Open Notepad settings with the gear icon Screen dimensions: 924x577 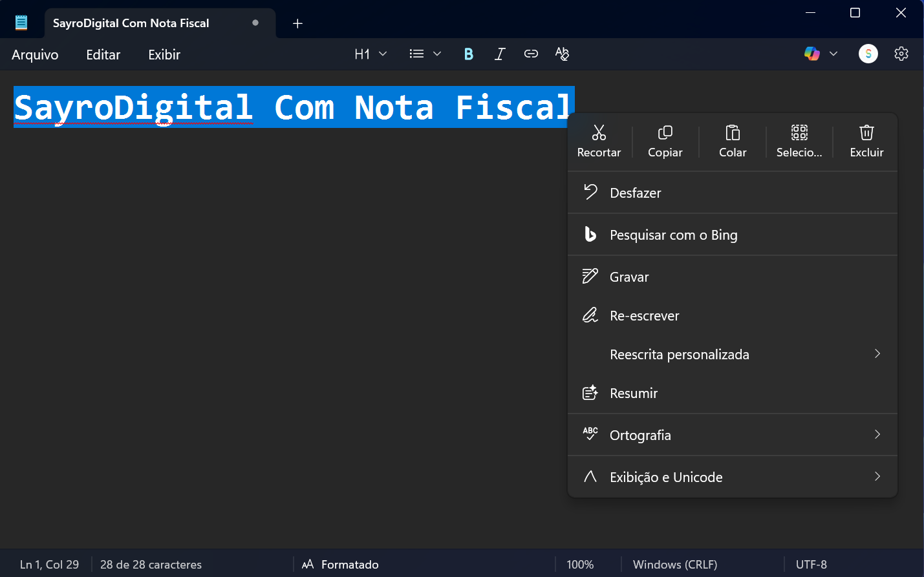tap(901, 54)
